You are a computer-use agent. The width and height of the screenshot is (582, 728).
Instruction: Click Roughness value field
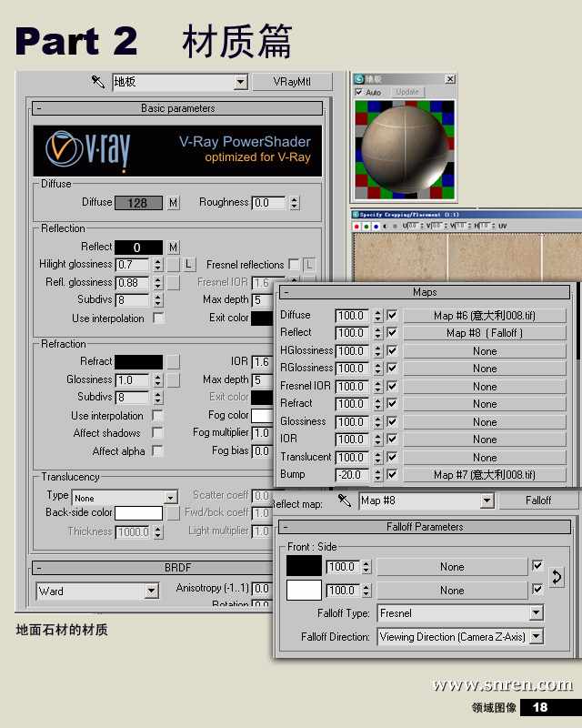(269, 203)
